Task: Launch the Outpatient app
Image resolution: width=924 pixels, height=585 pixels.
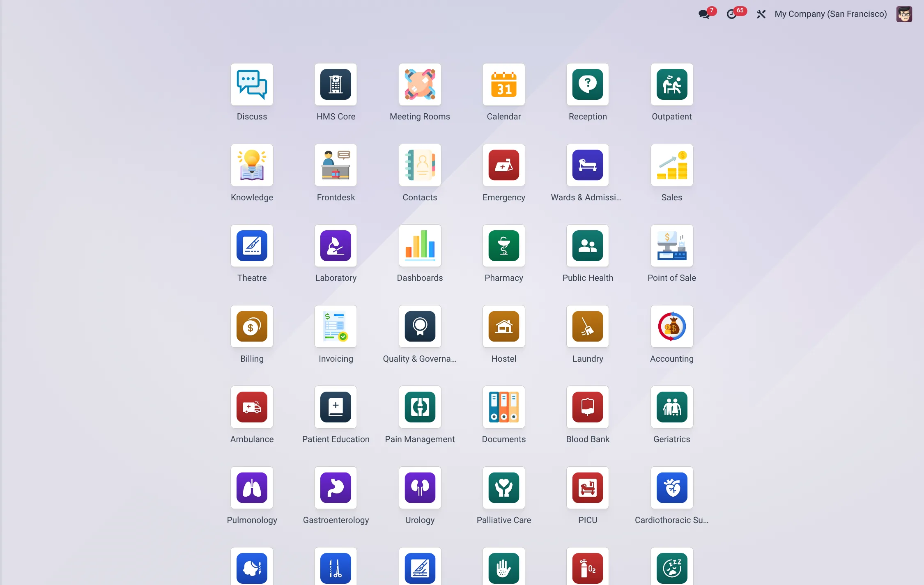Action: click(672, 85)
